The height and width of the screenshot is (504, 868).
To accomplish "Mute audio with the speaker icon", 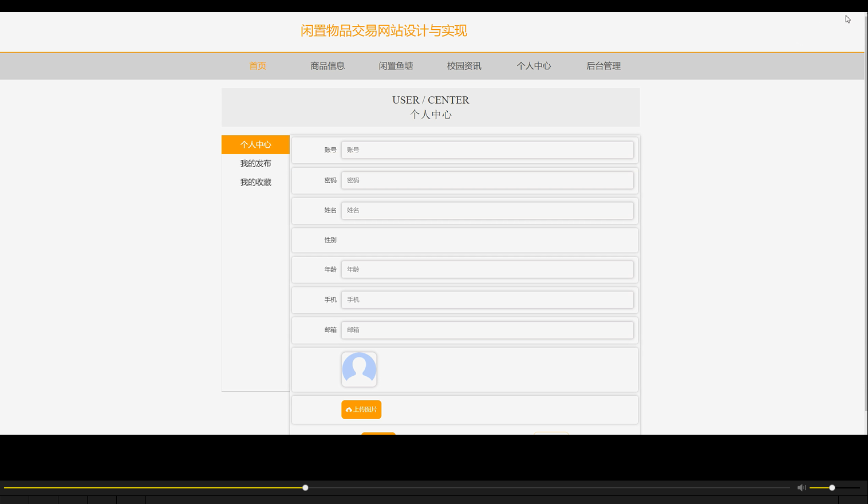I will coord(801,487).
